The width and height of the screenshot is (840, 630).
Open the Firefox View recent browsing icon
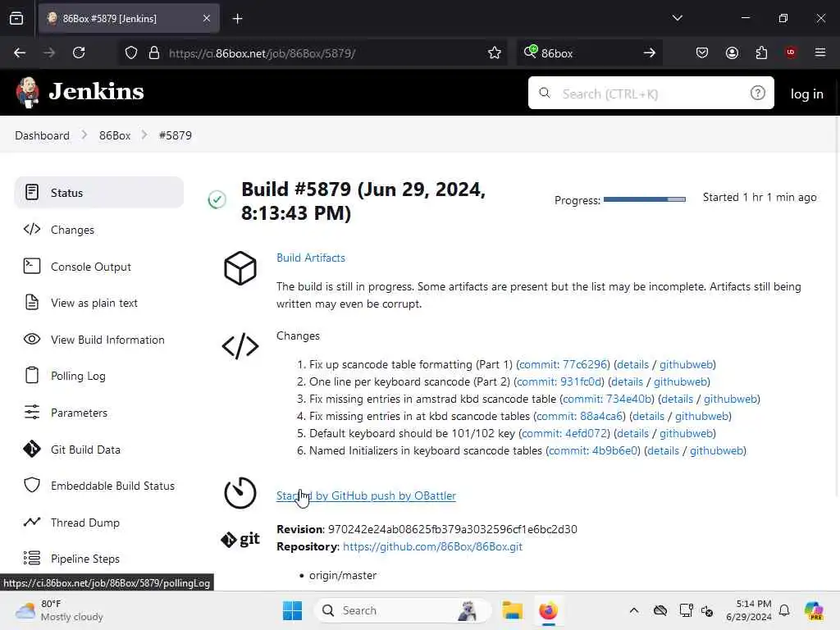(16, 18)
